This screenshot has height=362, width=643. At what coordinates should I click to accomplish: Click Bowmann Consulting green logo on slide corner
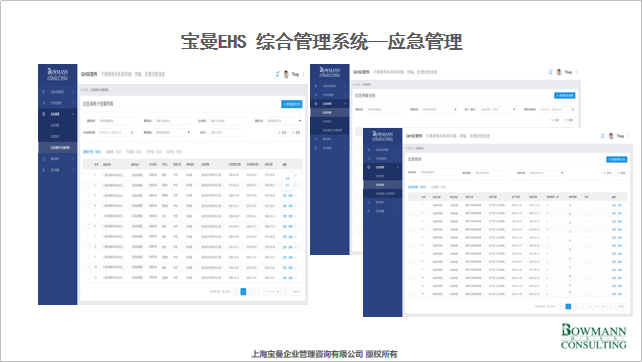(593, 336)
